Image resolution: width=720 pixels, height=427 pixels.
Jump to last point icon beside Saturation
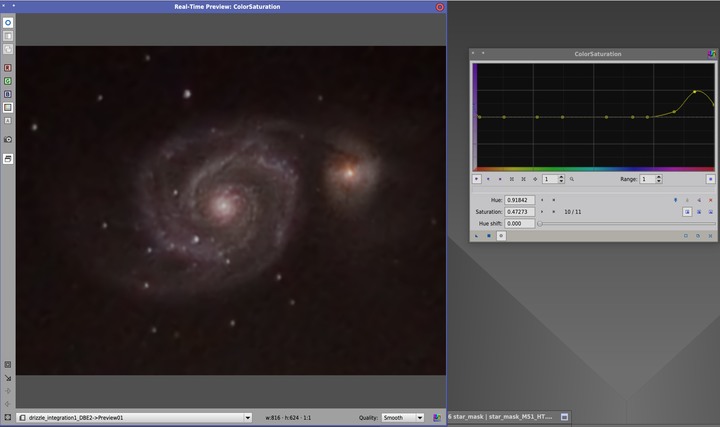click(553, 212)
